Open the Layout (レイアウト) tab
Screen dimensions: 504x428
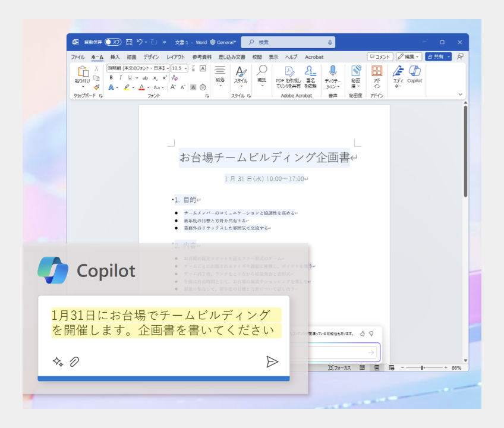pos(175,57)
